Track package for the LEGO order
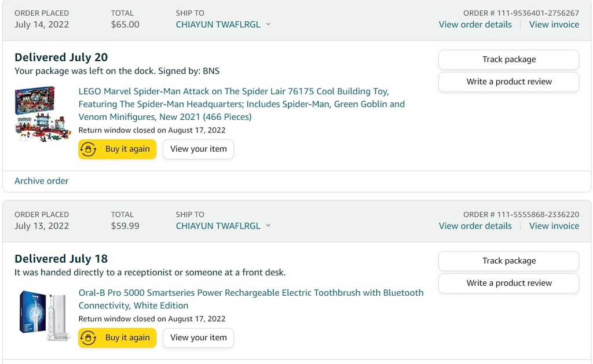 [508, 60]
